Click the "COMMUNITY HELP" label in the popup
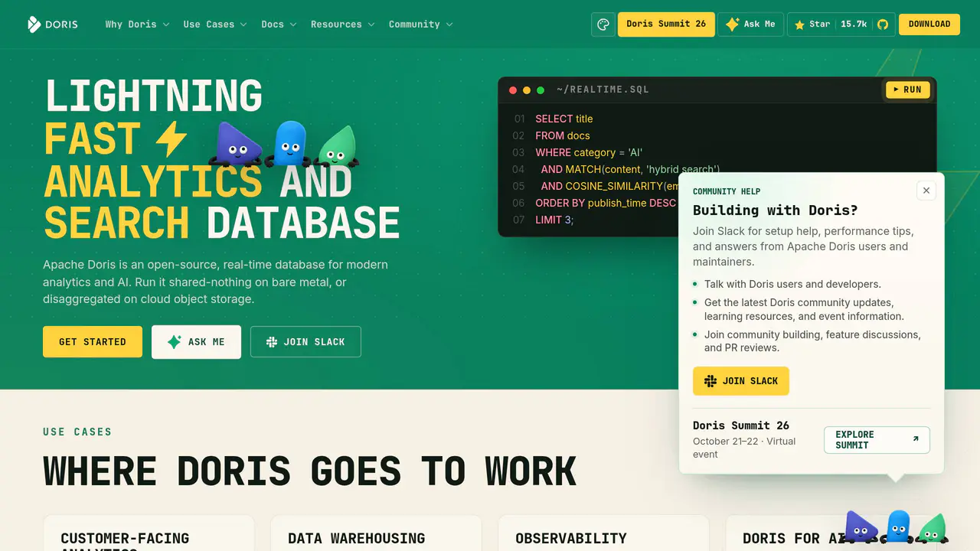 [727, 191]
